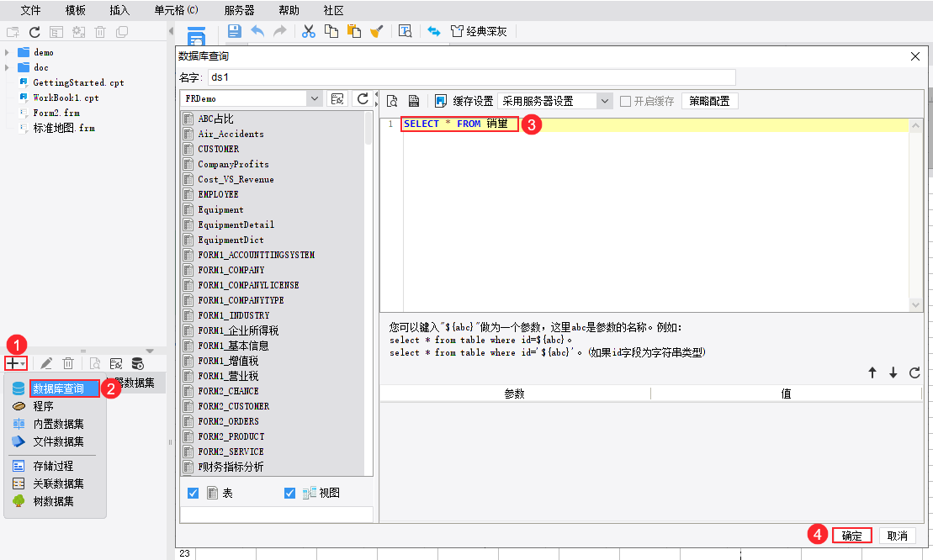Viewport: 933px width, 560px height.
Task: Click the save icon in the main toolbar
Action: (235, 31)
